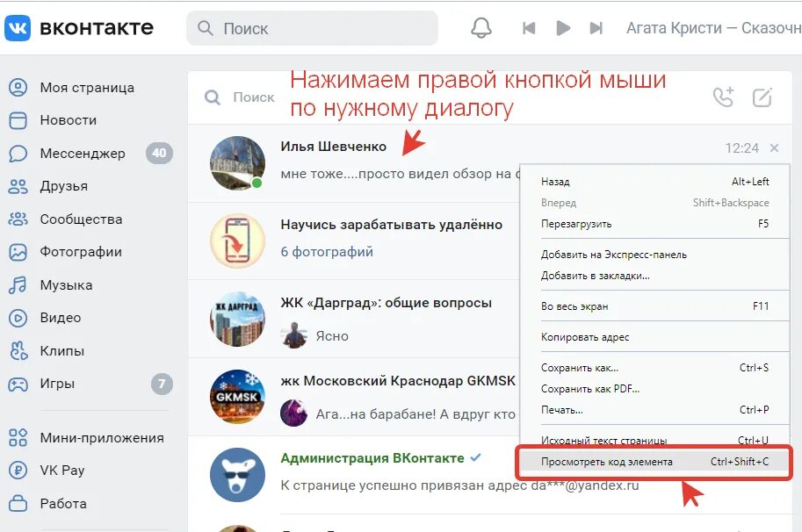Click the Новости sidebar icon
Image resolution: width=802 pixels, height=532 pixels.
pos(18,120)
